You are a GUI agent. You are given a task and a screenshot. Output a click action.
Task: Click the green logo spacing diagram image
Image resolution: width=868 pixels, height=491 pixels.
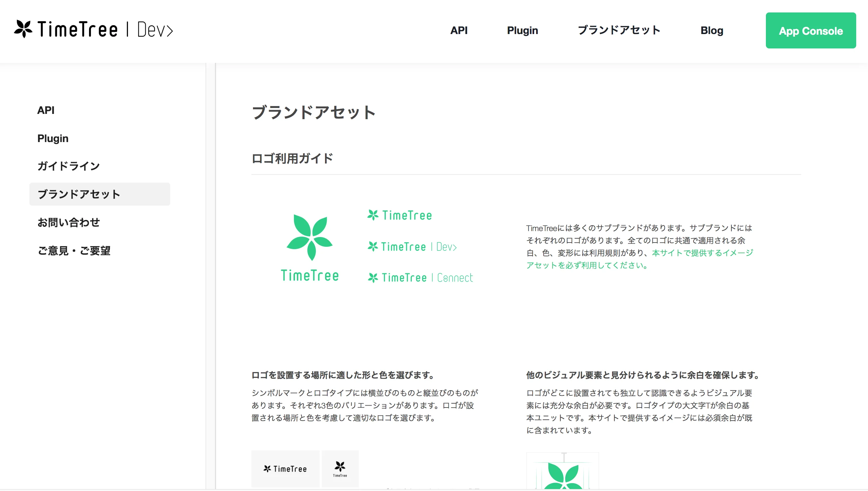563,471
